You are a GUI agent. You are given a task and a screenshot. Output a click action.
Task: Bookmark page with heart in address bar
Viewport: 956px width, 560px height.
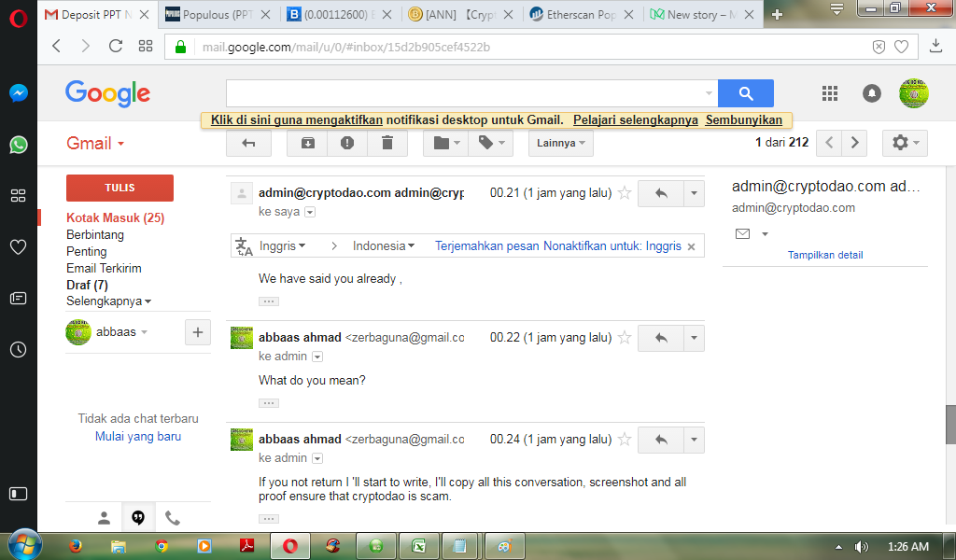[901, 47]
